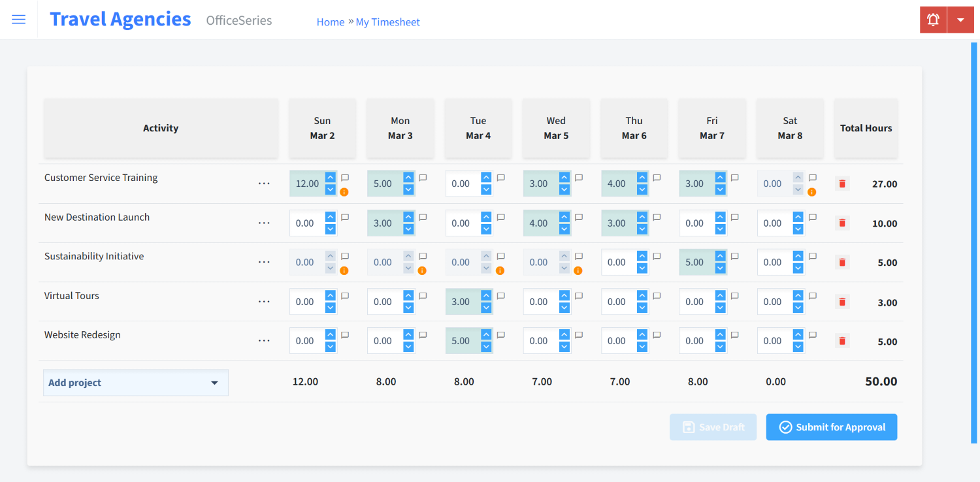Screen dimensions: 980x482
Task: Open the comment box for Virtual Tours Tuesday
Action: 500,296
